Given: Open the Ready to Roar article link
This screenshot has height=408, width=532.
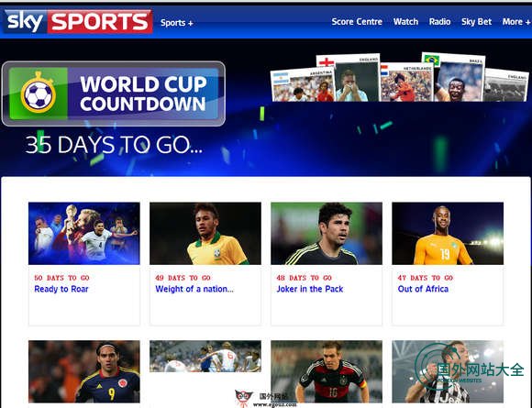Looking at the screenshot, I should (61, 289).
